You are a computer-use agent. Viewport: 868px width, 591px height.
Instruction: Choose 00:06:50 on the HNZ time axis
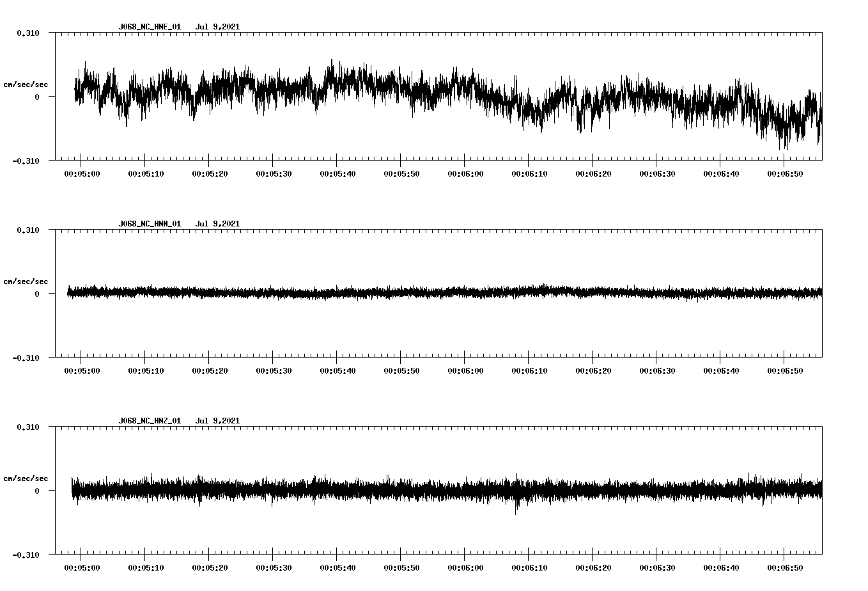785,568
